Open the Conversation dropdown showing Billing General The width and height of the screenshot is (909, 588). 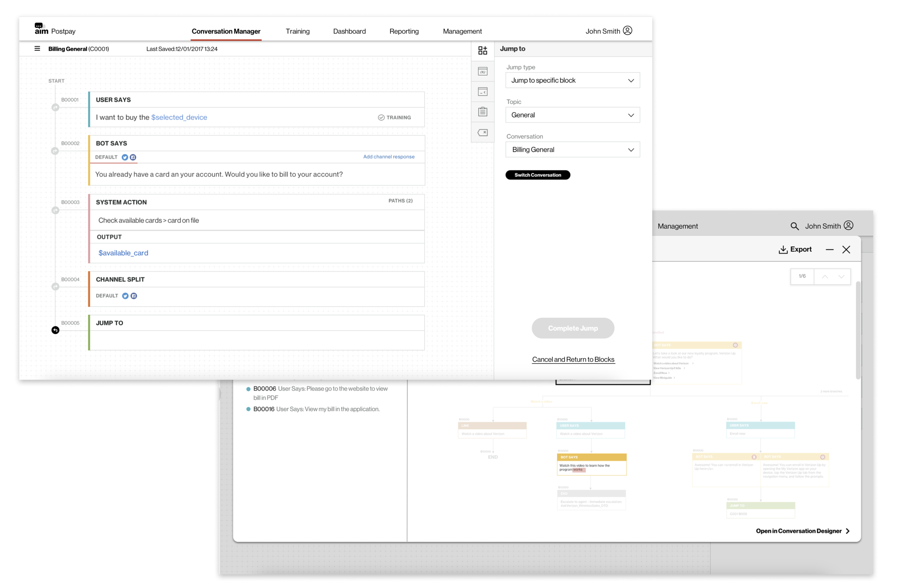[572, 150]
